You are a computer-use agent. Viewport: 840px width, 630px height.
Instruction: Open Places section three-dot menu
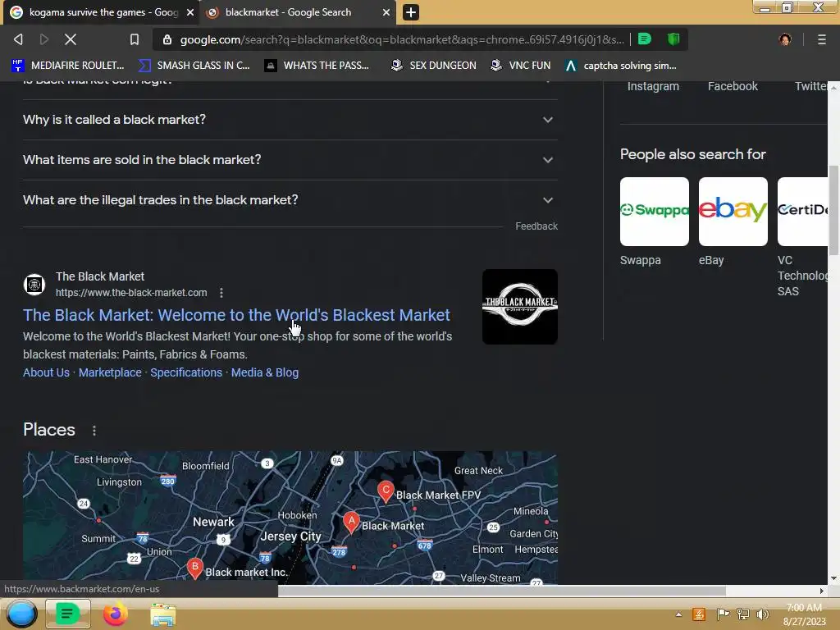pyautogui.click(x=94, y=430)
